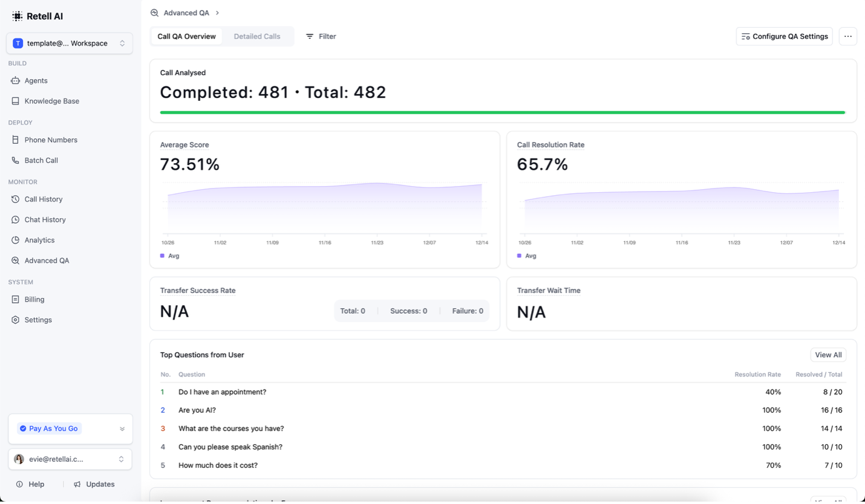865x504 pixels.
Task: Click 'What are the courses you have?' row
Action: pos(503,428)
